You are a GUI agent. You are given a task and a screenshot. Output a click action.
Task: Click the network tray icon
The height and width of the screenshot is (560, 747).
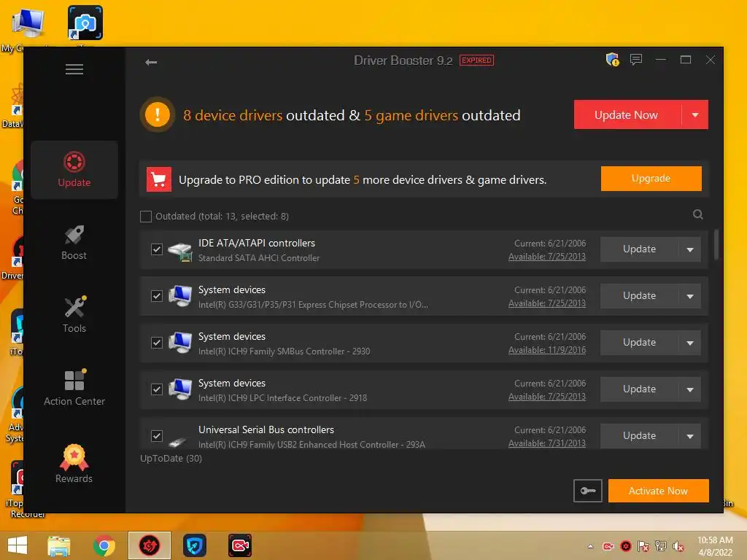pyautogui.click(x=661, y=546)
